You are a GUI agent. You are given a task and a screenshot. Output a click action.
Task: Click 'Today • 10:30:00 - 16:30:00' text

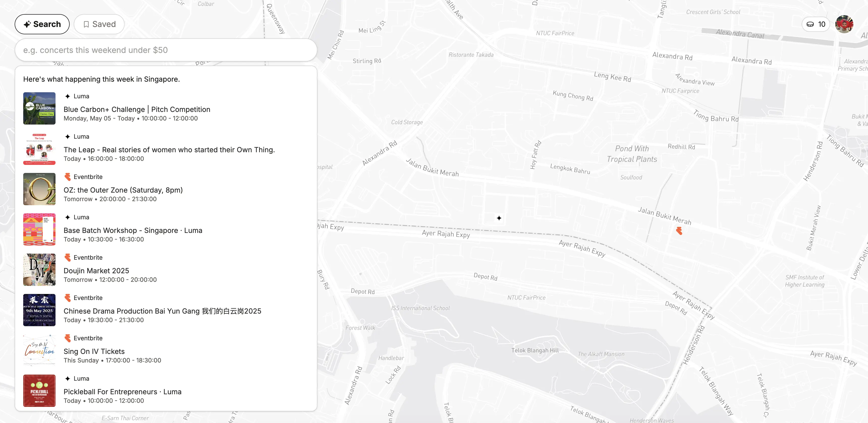pos(104,239)
